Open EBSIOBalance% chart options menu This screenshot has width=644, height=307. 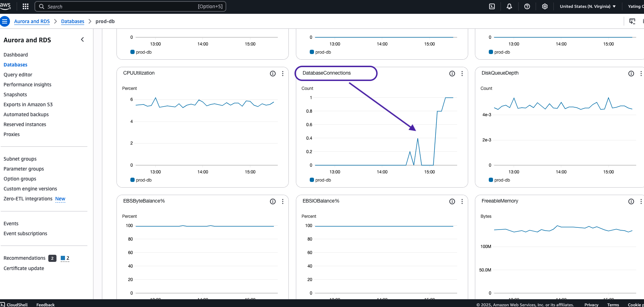(462, 201)
